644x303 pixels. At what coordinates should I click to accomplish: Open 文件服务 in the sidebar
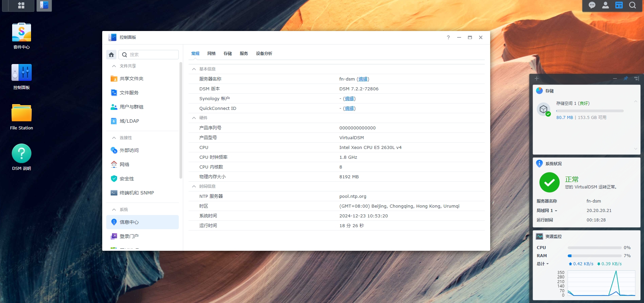click(143, 93)
